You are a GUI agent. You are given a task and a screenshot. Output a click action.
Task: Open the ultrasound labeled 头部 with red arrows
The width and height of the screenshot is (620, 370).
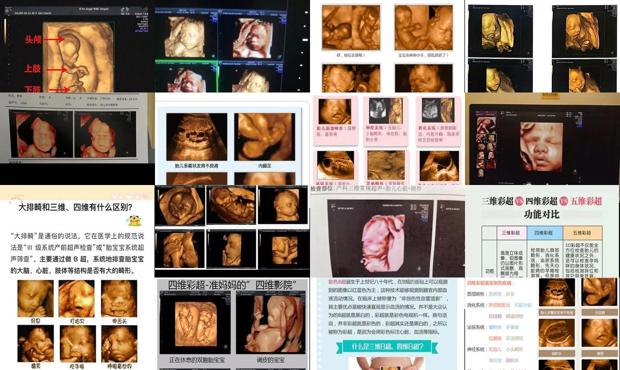77,46
